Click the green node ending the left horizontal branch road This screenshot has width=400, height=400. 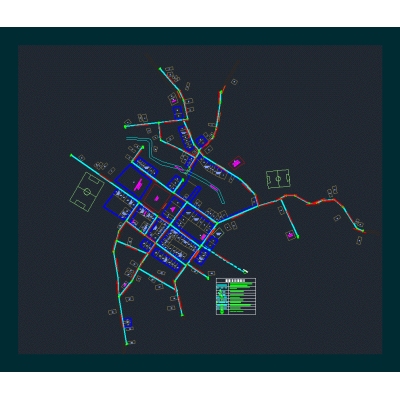tap(125, 127)
